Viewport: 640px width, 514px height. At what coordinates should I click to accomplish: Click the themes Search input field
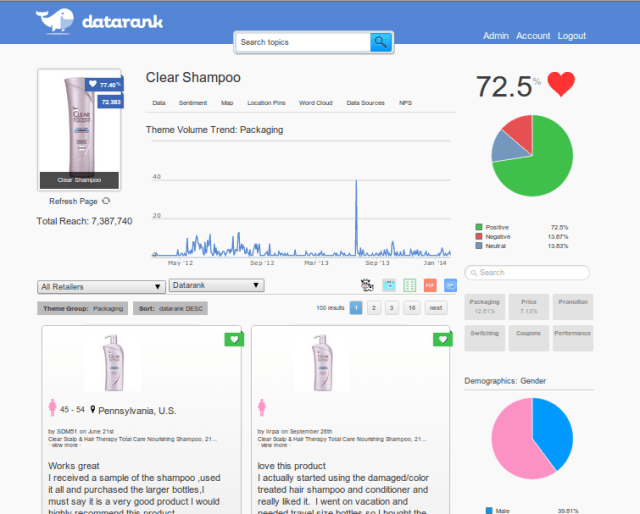527,273
